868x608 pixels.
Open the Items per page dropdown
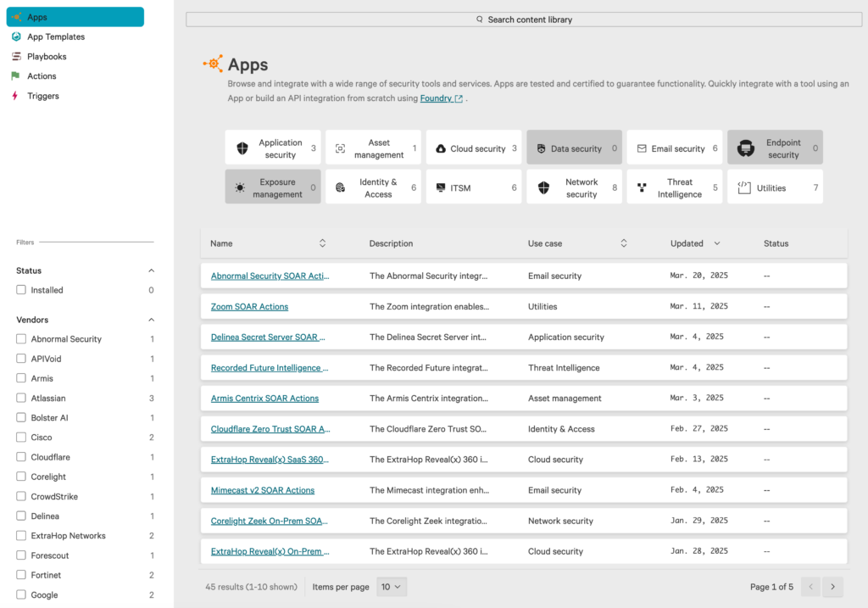tap(392, 587)
